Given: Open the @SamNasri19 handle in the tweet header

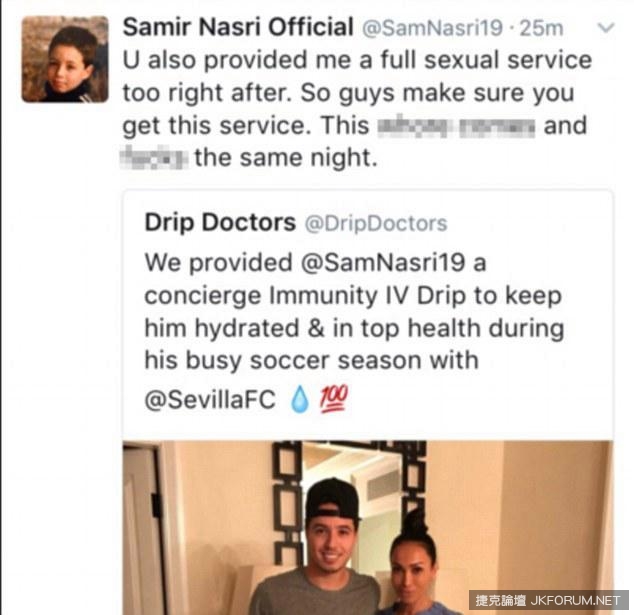Looking at the screenshot, I should (432, 28).
